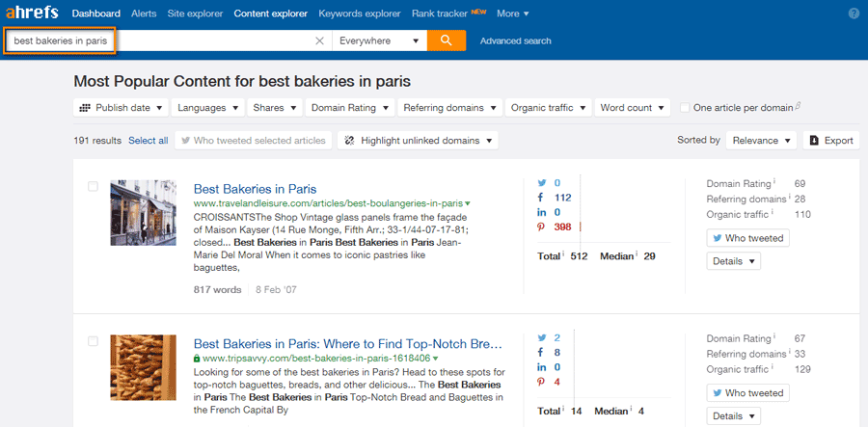Open the Domain Rating filter dropdown
Image resolution: width=868 pixels, height=427 pixels.
click(350, 108)
